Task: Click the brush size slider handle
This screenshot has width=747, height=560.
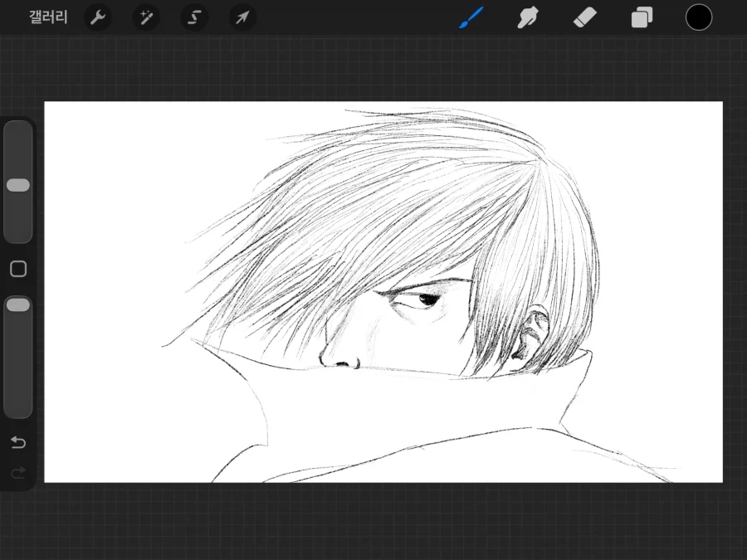Action: (18, 185)
